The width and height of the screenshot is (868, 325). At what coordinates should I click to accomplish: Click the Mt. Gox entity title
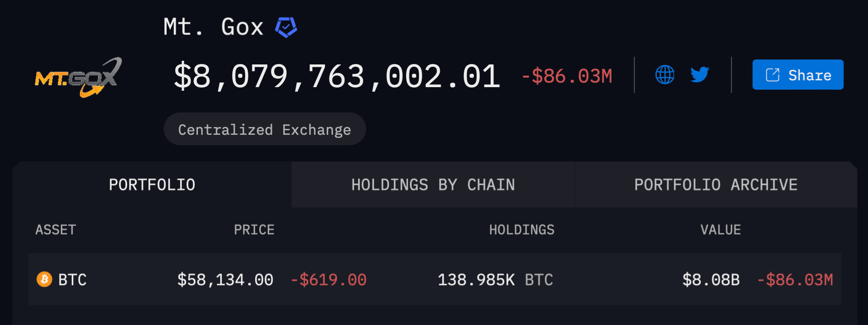(213, 27)
